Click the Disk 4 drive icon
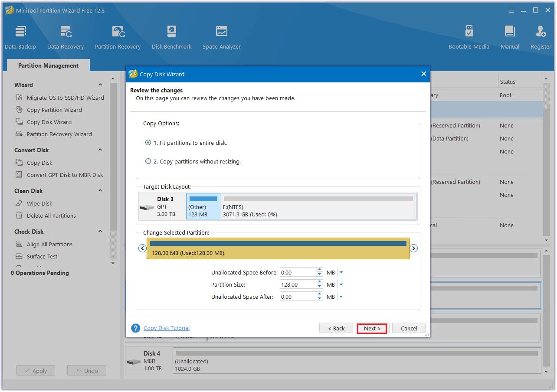Image resolution: width=557 pixels, height=392 pixels. pos(134,362)
